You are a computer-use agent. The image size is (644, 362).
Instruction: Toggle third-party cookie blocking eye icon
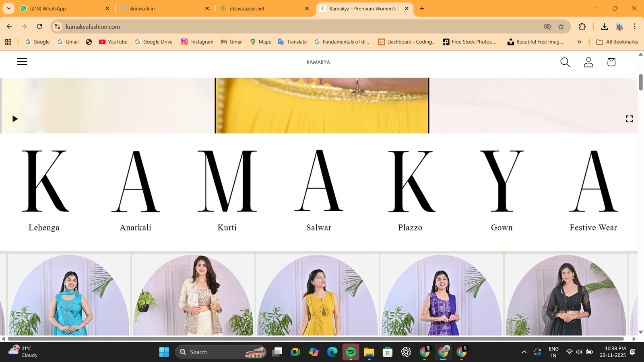click(547, 27)
